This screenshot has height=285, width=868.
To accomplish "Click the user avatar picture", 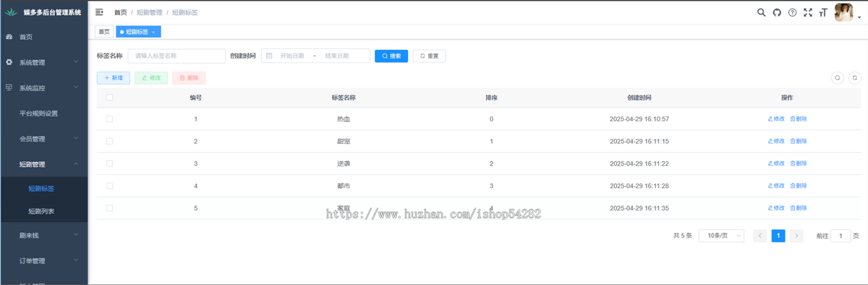I will (843, 12).
